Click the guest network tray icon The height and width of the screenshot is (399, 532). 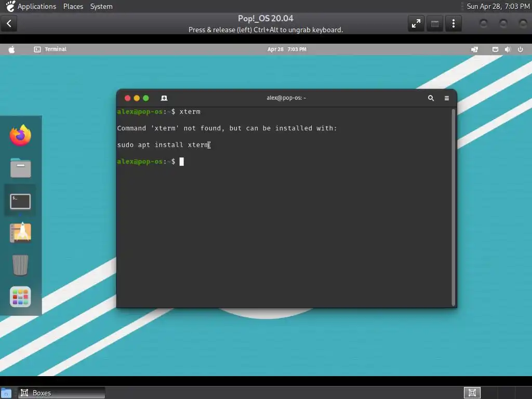click(495, 49)
